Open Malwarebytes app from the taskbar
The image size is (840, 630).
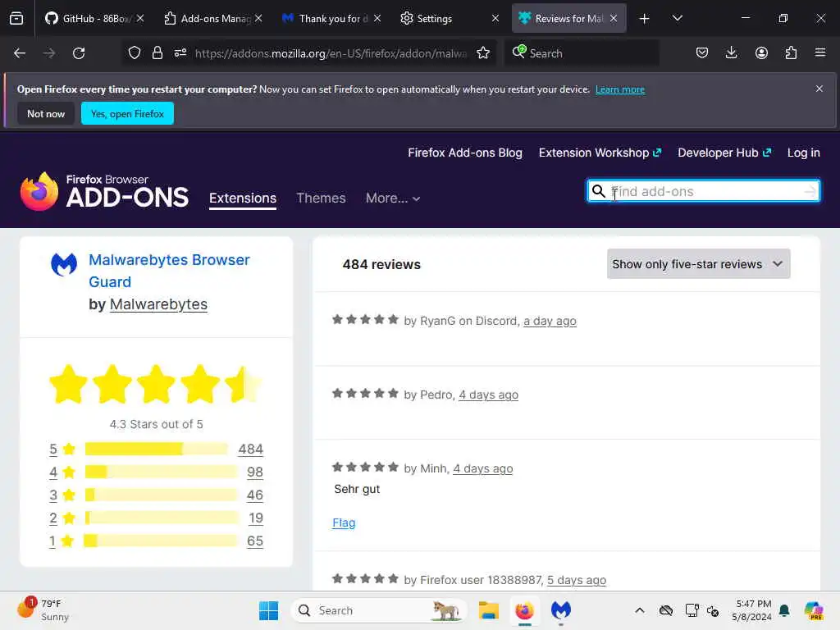tap(560, 610)
